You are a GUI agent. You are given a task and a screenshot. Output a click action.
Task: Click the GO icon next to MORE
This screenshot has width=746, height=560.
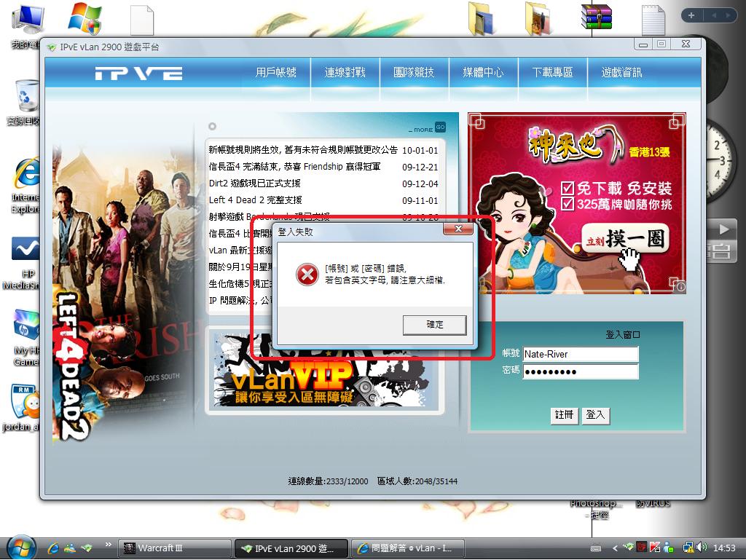pos(440,127)
